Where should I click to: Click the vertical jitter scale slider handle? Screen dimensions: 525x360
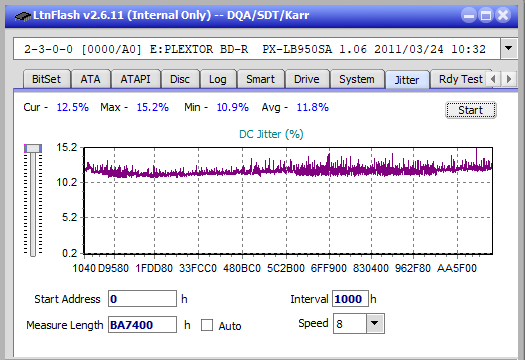pyautogui.click(x=33, y=148)
